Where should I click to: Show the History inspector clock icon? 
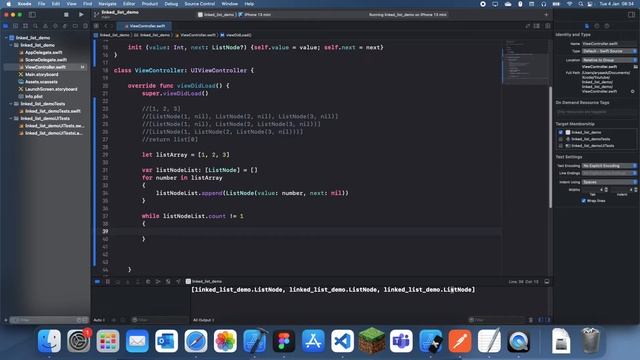click(597, 26)
